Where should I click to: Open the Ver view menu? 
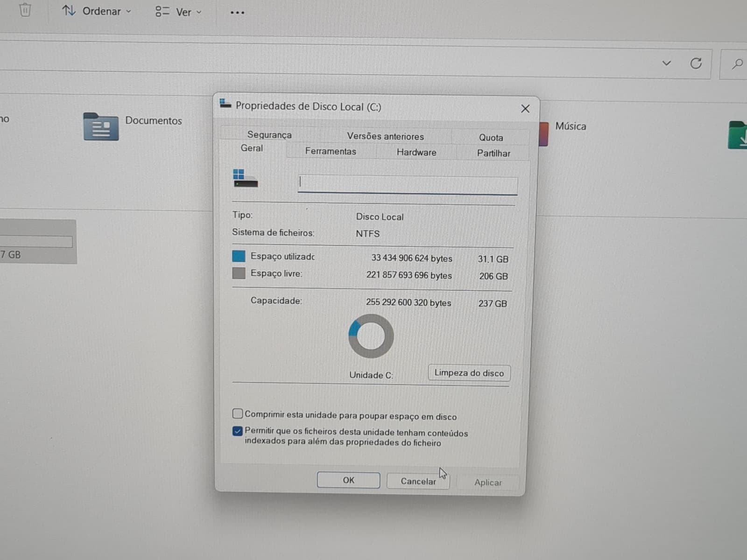pyautogui.click(x=178, y=12)
